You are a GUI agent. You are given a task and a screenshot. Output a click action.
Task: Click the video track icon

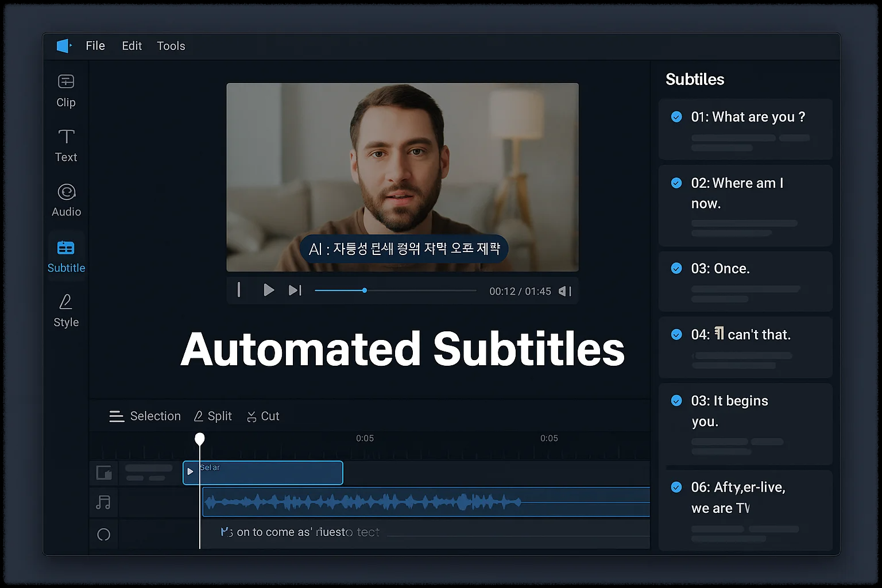click(x=104, y=473)
